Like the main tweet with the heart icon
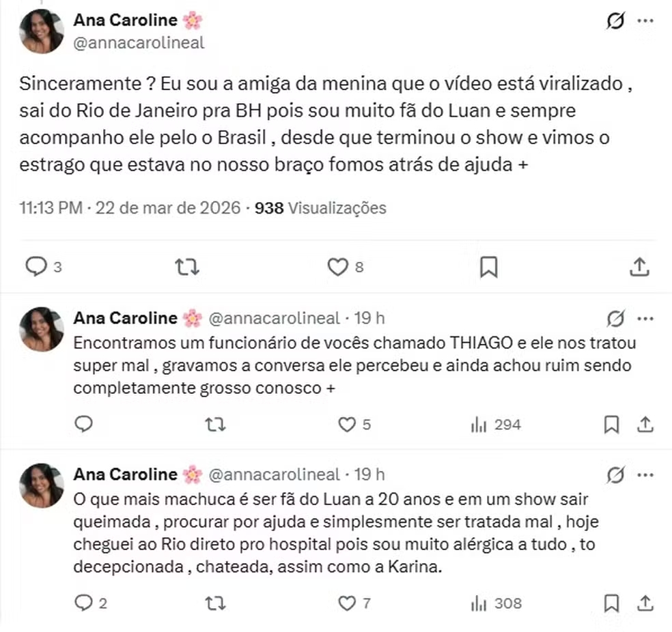The image size is (672, 632). pos(338,267)
